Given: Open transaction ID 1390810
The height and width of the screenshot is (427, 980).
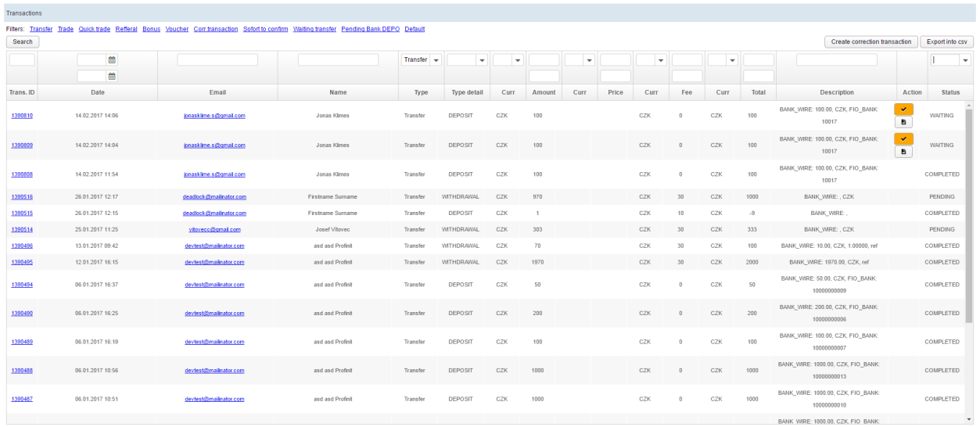Looking at the screenshot, I should coord(22,115).
